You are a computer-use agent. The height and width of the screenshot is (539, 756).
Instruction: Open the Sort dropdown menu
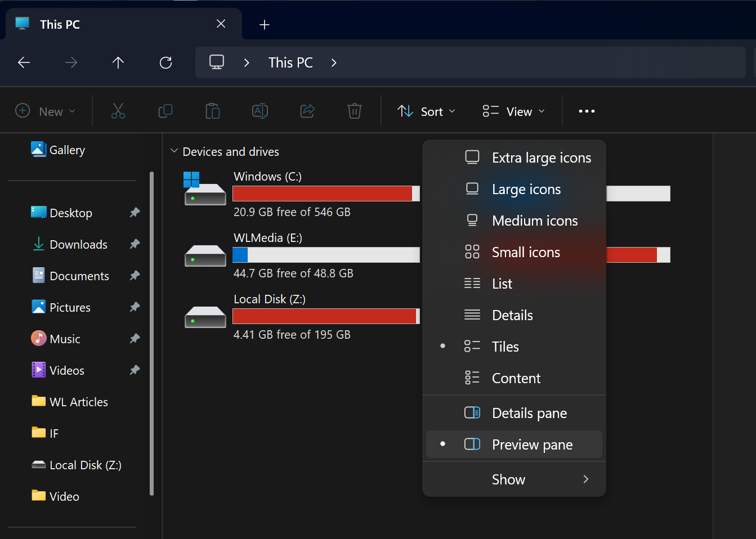click(x=426, y=111)
